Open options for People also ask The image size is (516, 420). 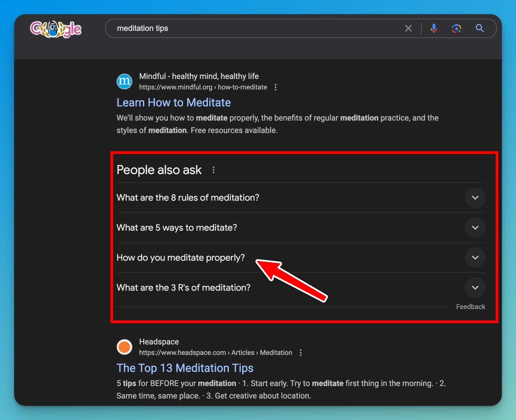[214, 170]
